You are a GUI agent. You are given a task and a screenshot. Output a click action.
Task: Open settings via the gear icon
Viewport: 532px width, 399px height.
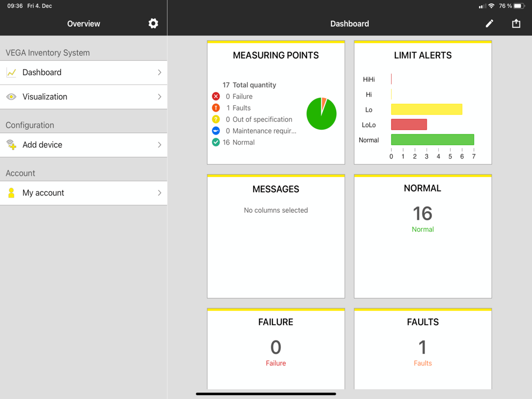click(153, 23)
